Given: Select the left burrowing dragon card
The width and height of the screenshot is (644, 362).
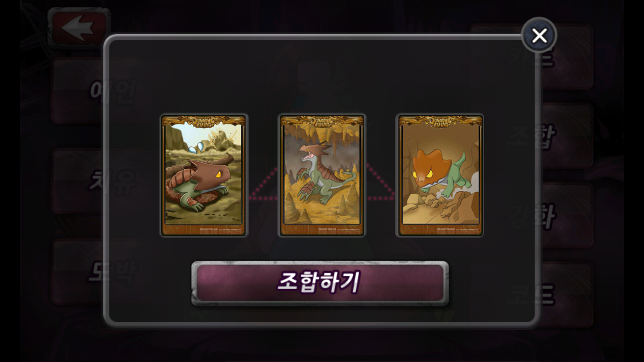Looking at the screenshot, I should click(204, 175).
